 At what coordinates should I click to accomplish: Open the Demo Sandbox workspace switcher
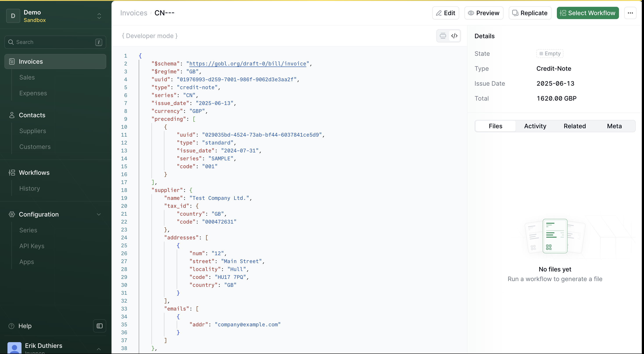(x=99, y=16)
